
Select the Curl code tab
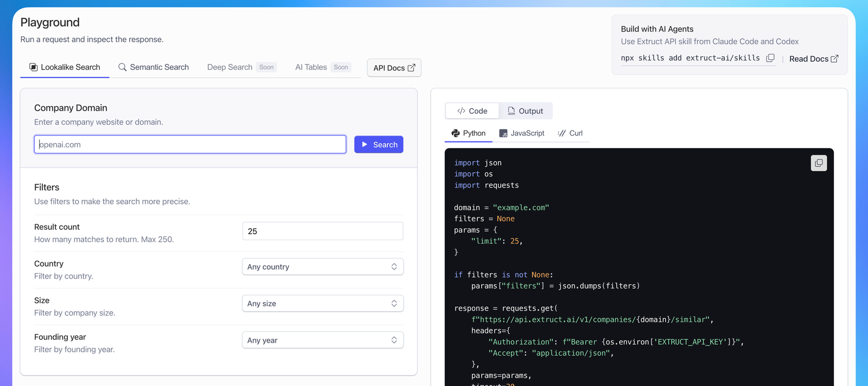click(x=570, y=133)
